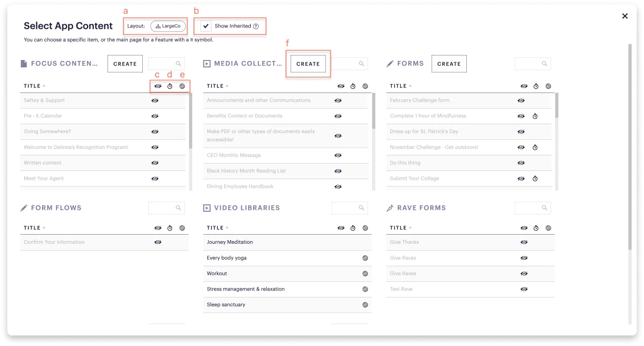Close the Select App Content dialog
The width and height of the screenshot is (644, 346).
pos(625,16)
